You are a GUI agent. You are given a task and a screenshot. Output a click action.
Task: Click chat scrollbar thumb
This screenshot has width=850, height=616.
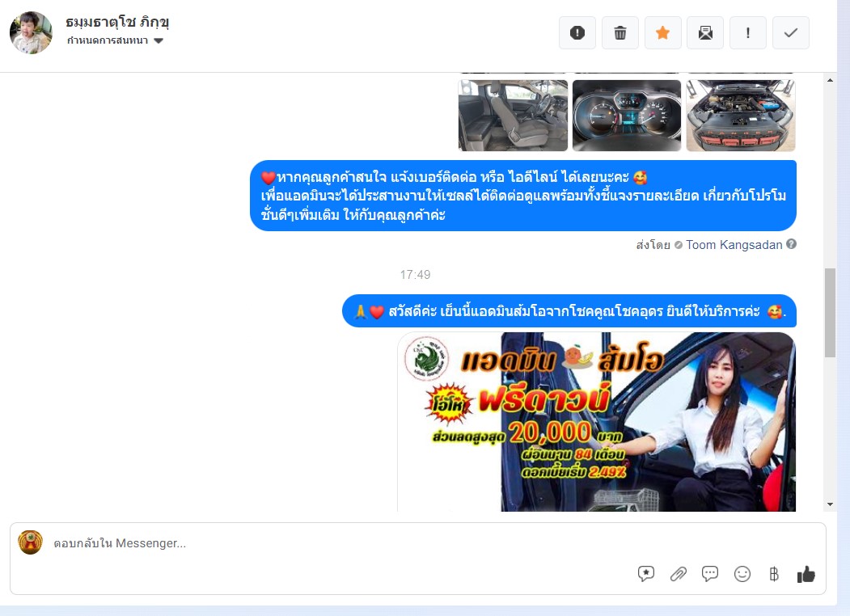coord(830,313)
